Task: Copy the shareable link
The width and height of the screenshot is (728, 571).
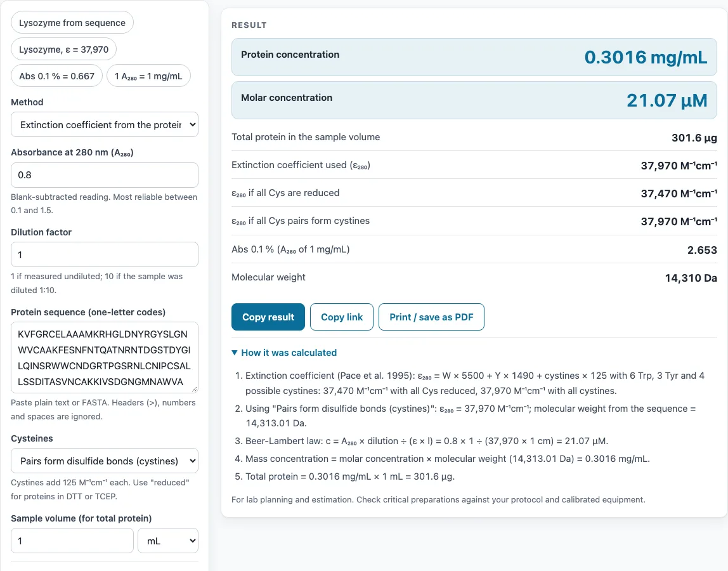Action: click(x=342, y=317)
